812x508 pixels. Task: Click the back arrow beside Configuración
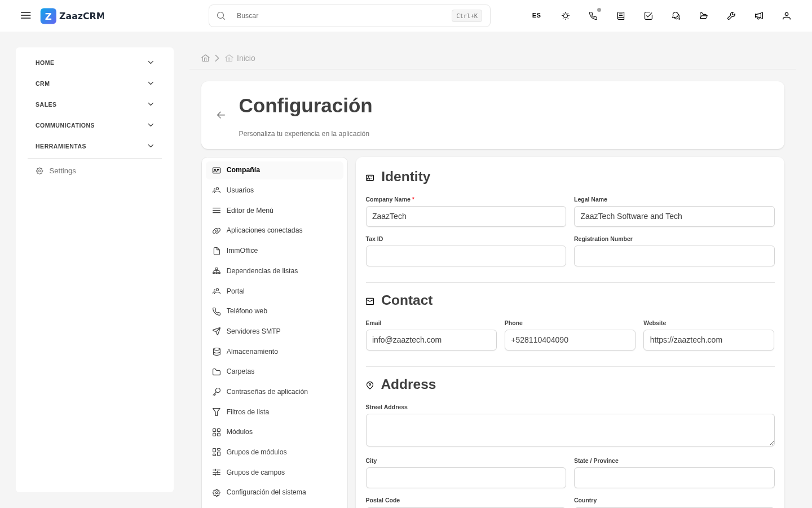[x=221, y=115]
